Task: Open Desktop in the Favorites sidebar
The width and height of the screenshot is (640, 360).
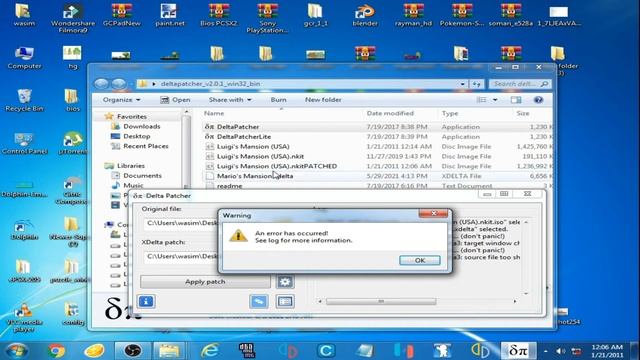Action: (137, 136)
